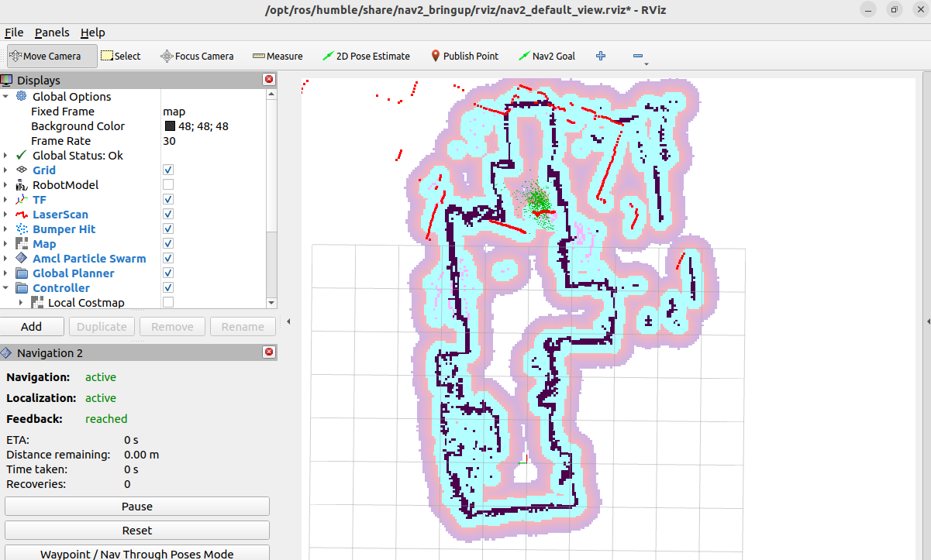
Task: Click the Background Color swatch
Action: [170, 126]
